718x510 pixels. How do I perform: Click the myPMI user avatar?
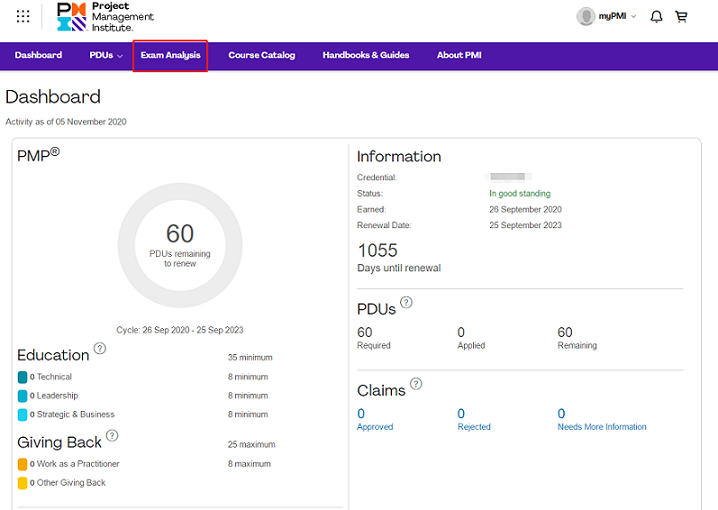tap(586, 16)
